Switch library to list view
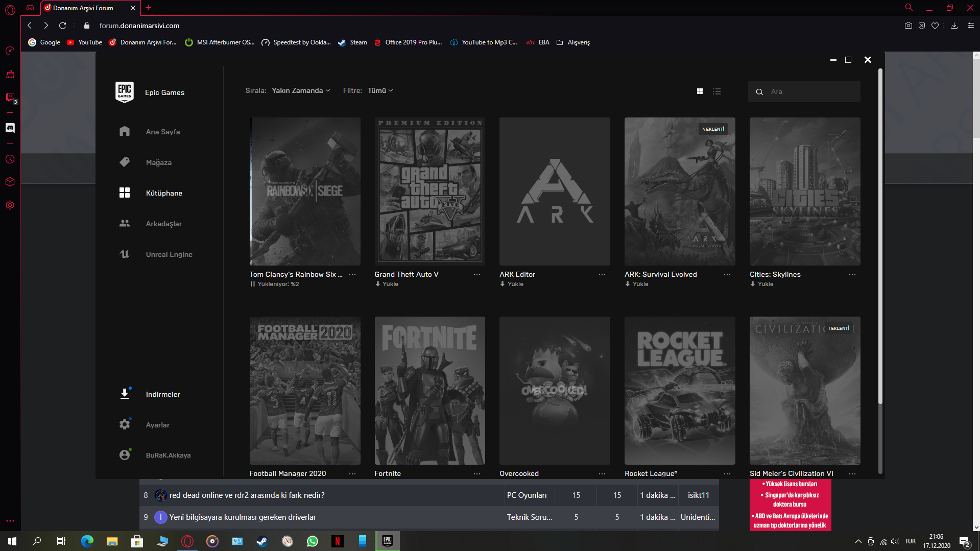Viewport: 980px width, 551px height. [717, 91]
